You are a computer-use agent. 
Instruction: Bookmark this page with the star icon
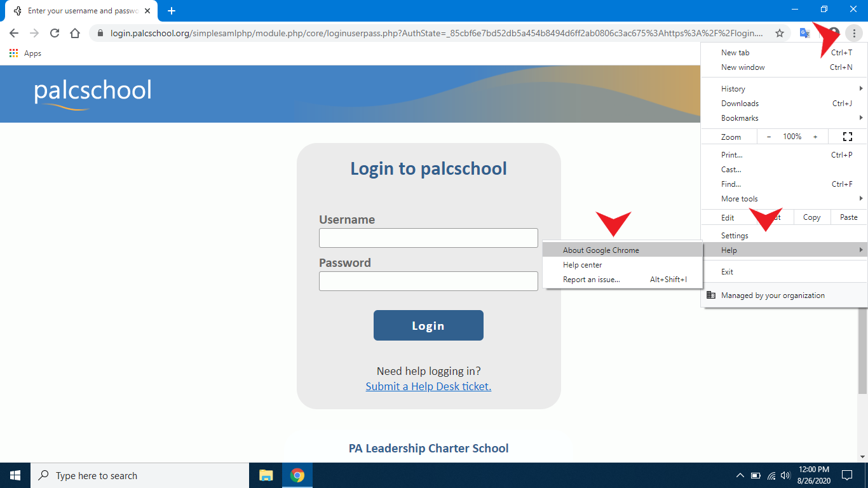coord(779,33)
